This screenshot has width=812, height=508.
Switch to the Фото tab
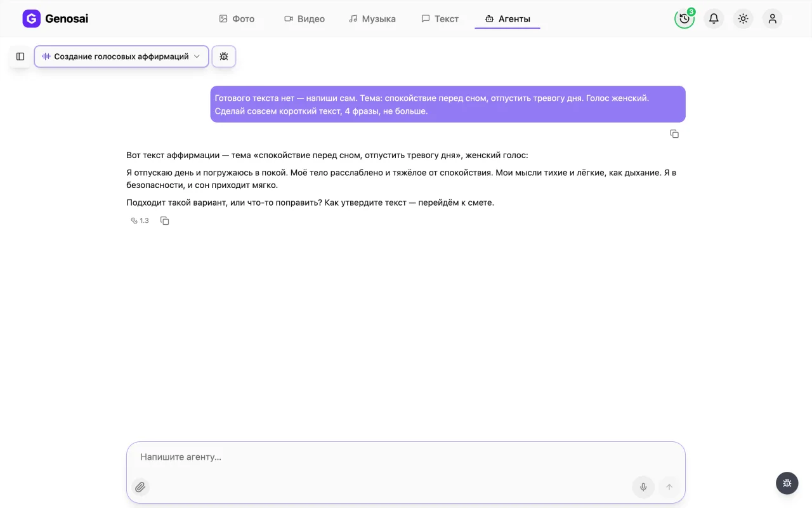click(x=237, y=19)
